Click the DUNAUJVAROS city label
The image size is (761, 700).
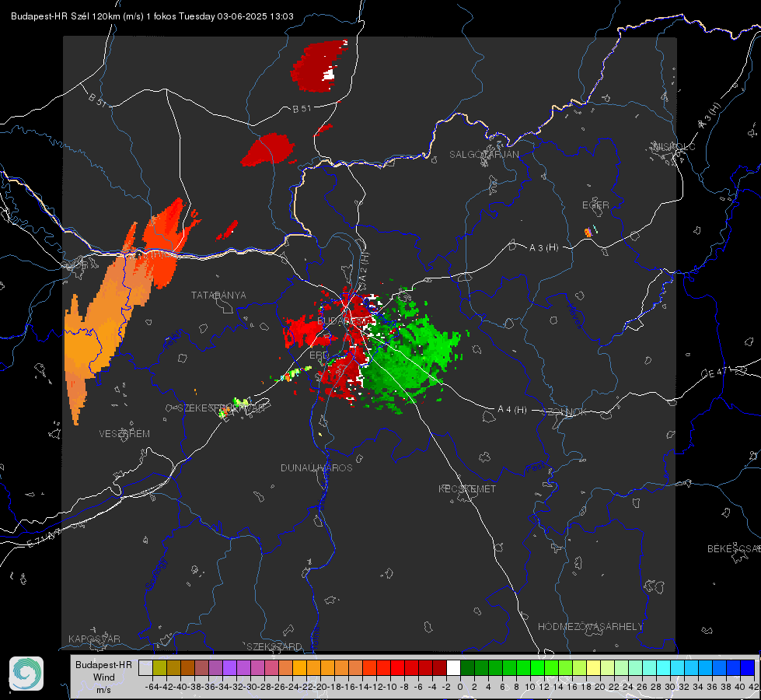click(x=316, y=467)
